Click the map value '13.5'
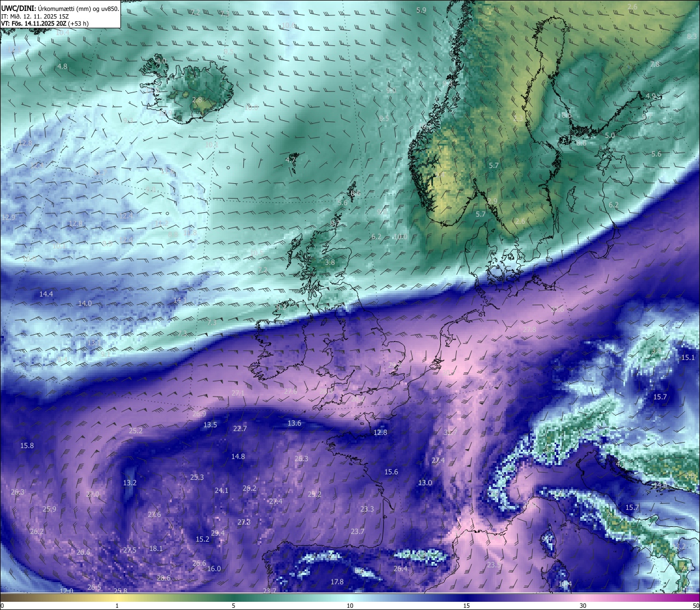The width and height of the screenshot is (700, 610). tap(210, 425)
